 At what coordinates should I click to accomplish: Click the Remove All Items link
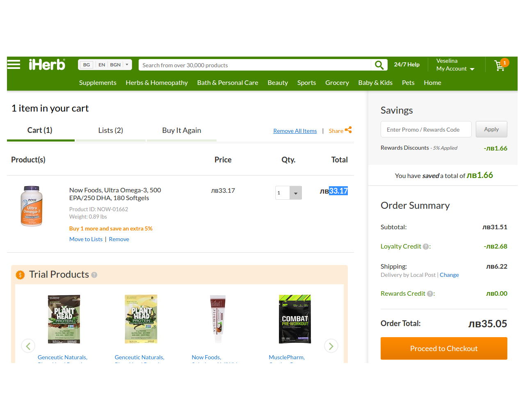(x=295, y=131)
